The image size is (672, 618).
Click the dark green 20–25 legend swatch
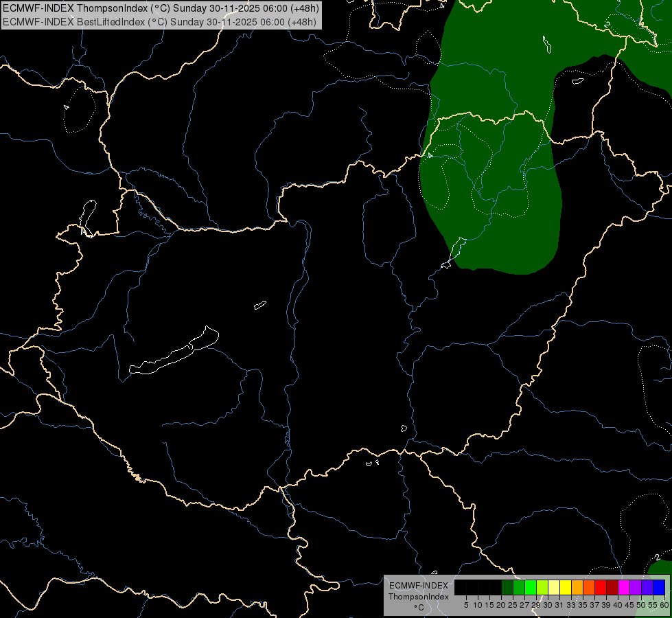[507, 587]
